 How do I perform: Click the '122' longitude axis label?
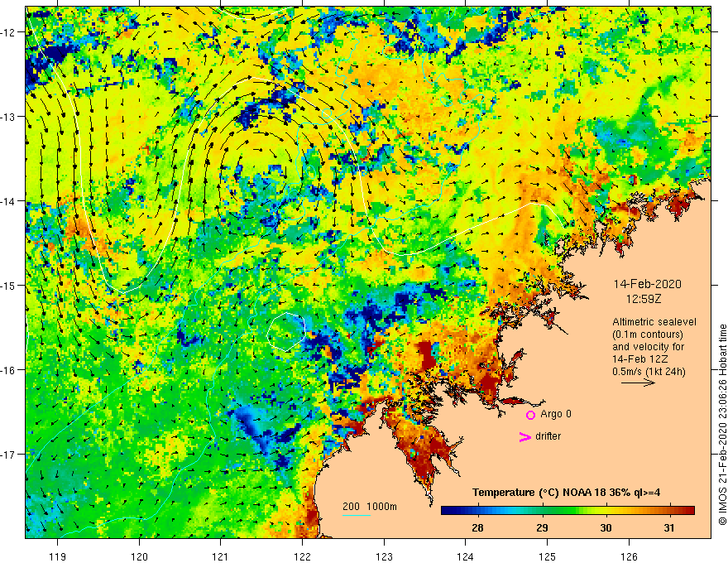click(302, 556)
